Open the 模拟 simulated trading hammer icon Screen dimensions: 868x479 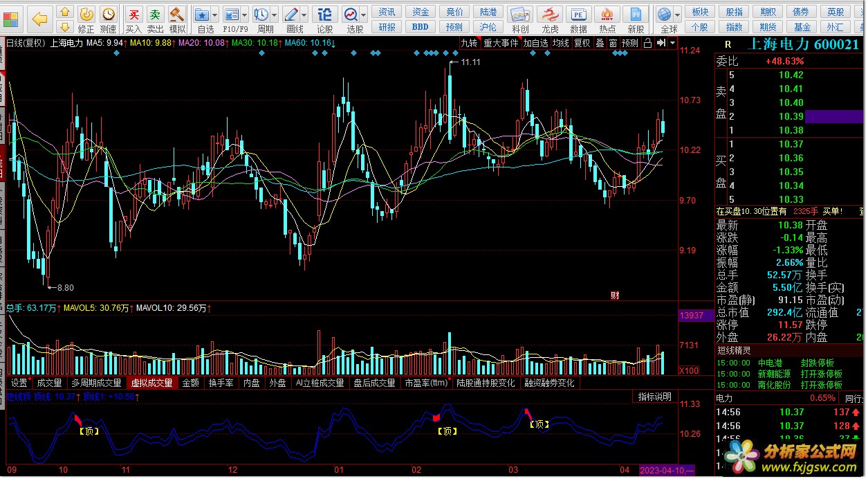(x=177, y=19)
